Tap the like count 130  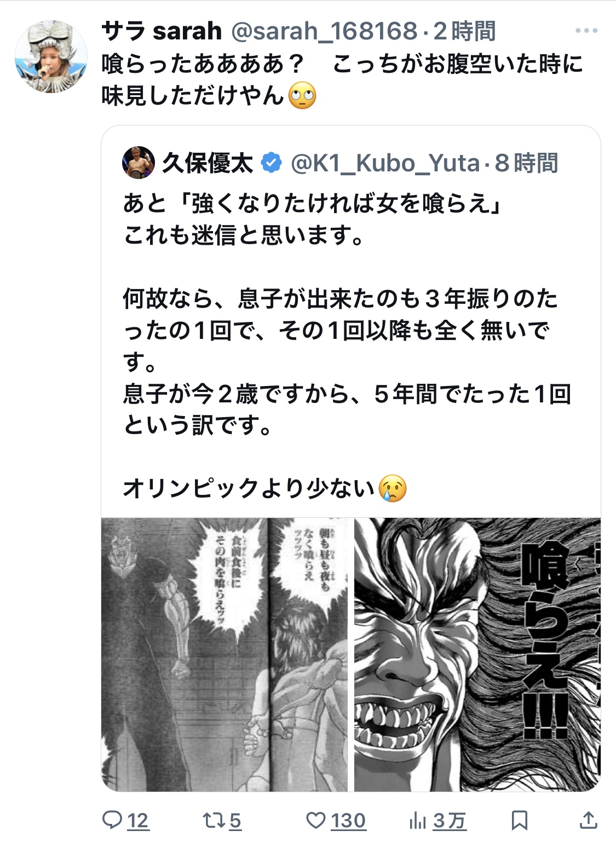[348, 821]
